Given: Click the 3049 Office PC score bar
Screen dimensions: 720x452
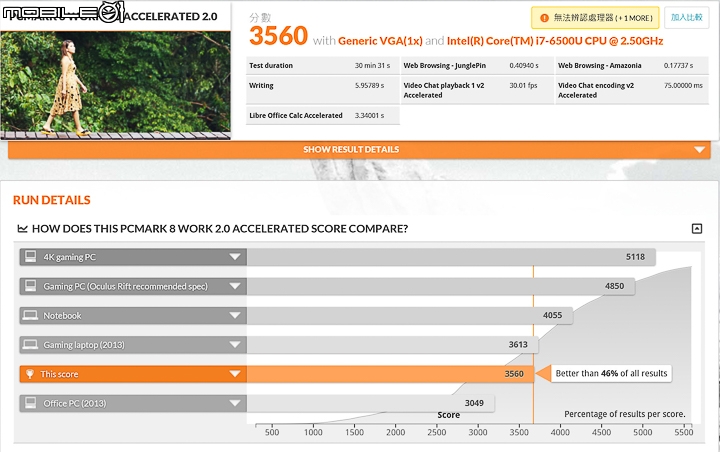Looking at the screenshot, I should (371, 403).
